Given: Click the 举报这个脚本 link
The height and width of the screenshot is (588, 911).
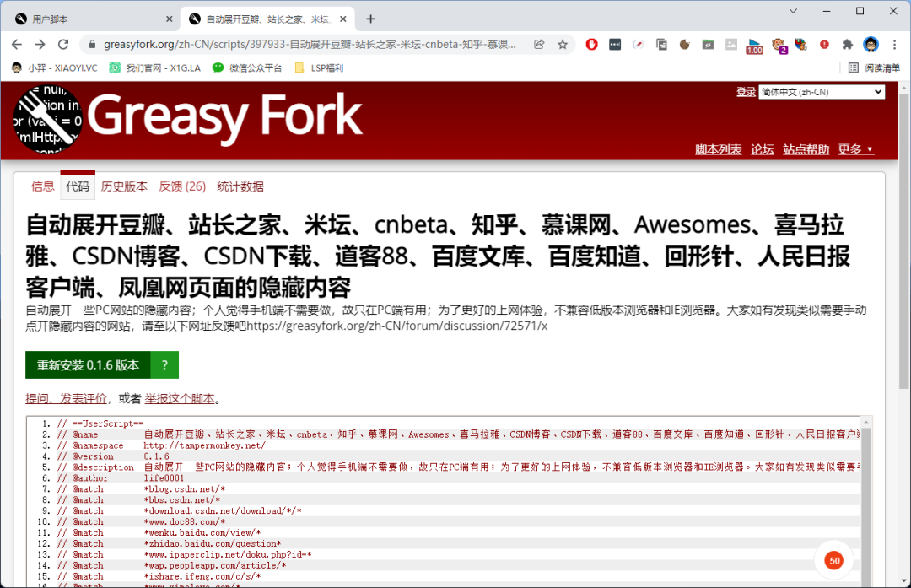Looking at the screenshot, I should (x=180, y=398).
